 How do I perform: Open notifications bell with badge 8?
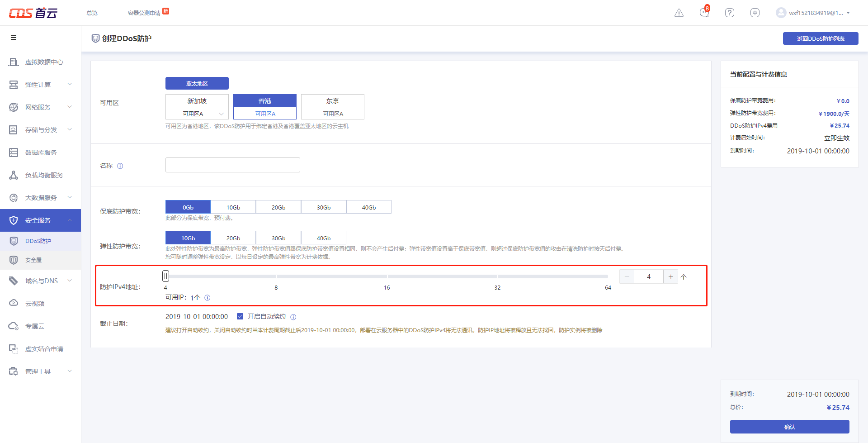click(704, 13)
